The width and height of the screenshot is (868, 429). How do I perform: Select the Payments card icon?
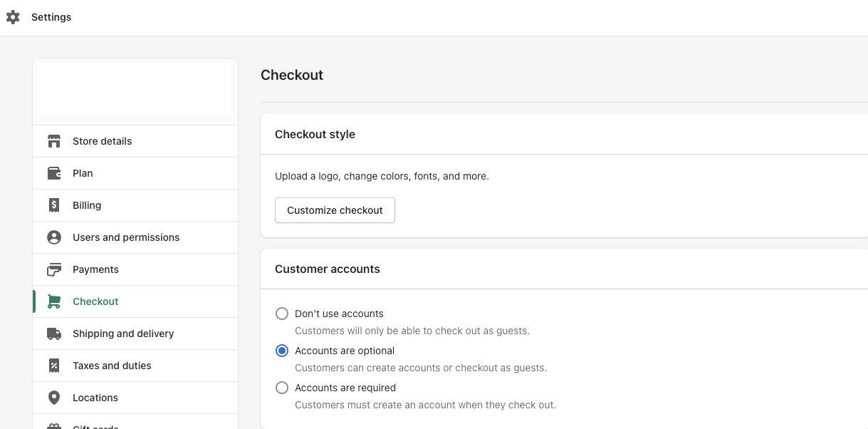pos(54,269)
